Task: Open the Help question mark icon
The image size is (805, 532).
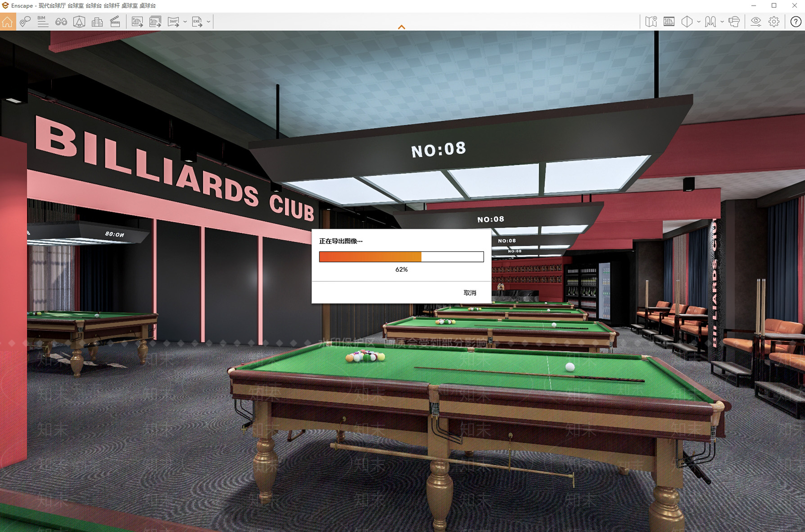Action: pos(796,22)
